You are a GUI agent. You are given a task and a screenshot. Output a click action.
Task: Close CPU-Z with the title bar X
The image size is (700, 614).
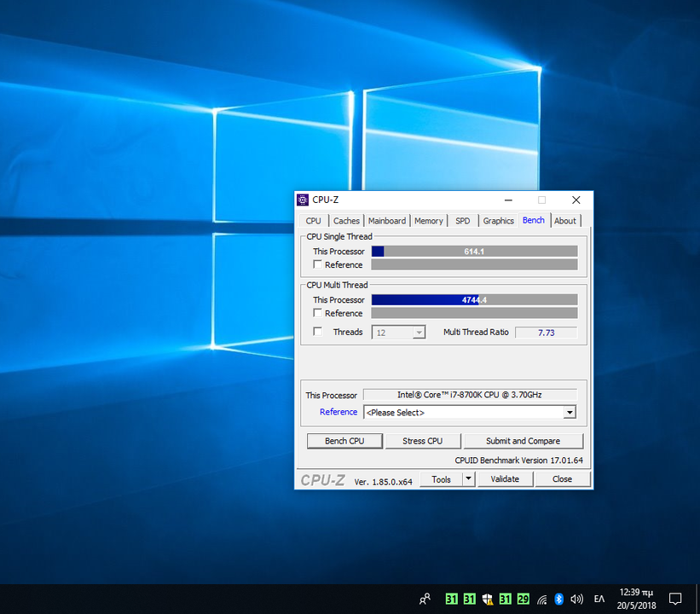pos(576,200)
